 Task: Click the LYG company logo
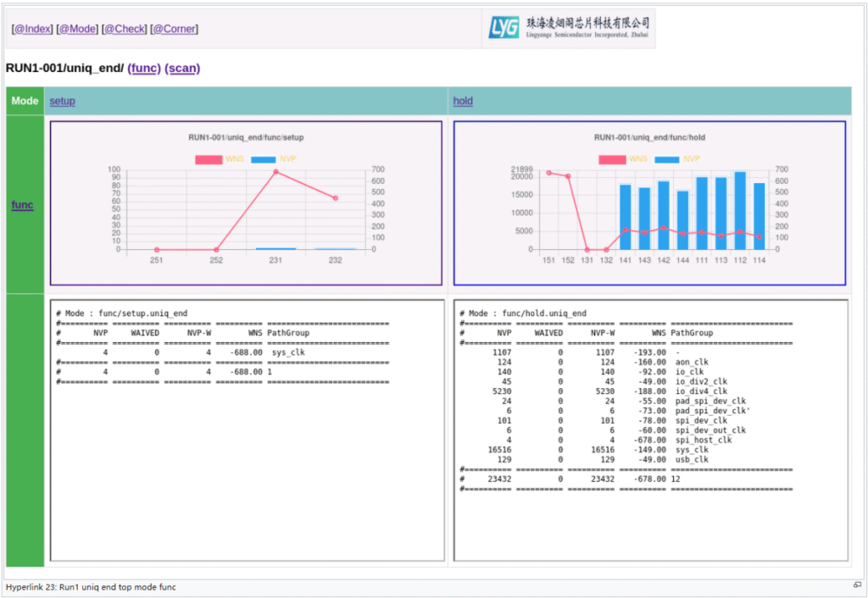[568, 28]
